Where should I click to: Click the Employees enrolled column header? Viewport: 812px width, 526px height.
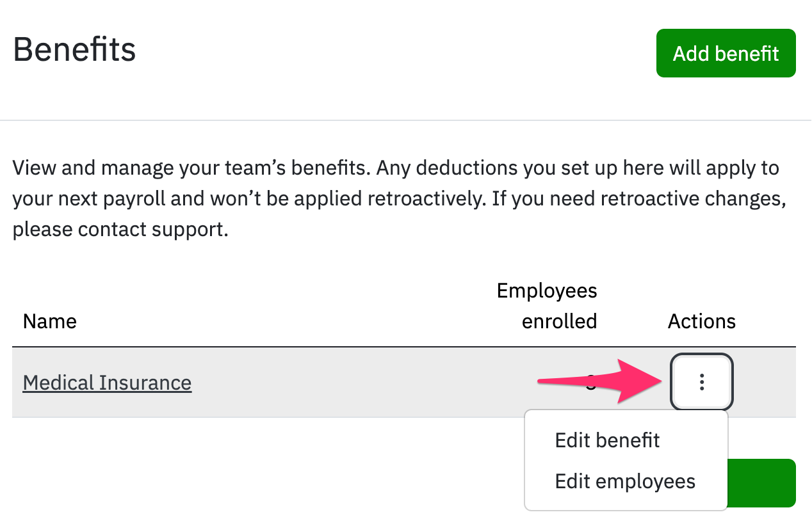[x=547, y=306]
